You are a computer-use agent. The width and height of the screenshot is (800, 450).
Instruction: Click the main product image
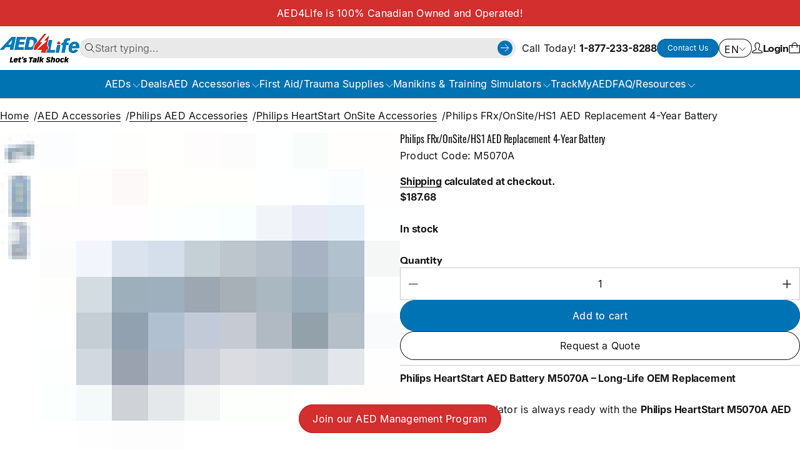coord(220,291)
